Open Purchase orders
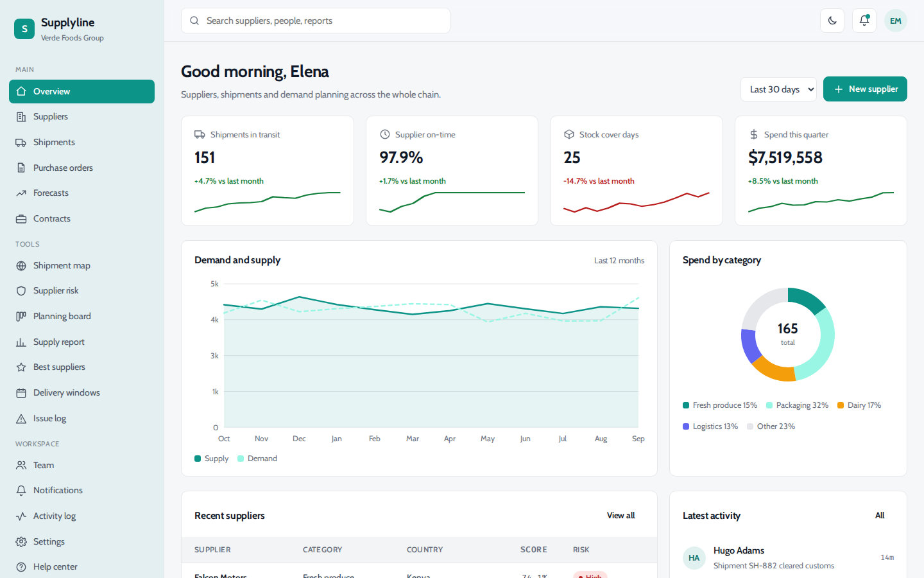Image resolution: width=924 pixels, height=578 pixels. (81, 168)
